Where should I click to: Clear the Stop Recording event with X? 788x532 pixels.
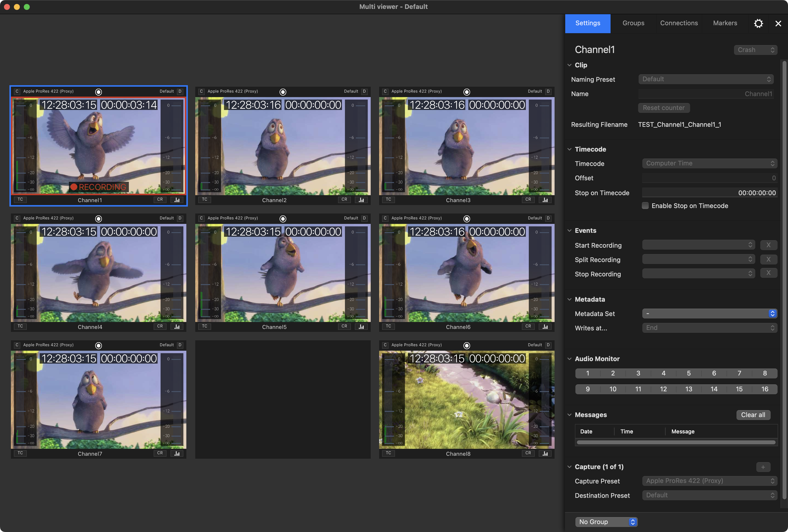(768, 273)
